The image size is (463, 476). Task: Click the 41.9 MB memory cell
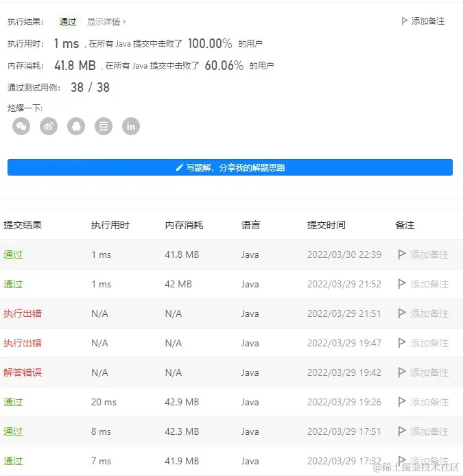tap(182, 461)
